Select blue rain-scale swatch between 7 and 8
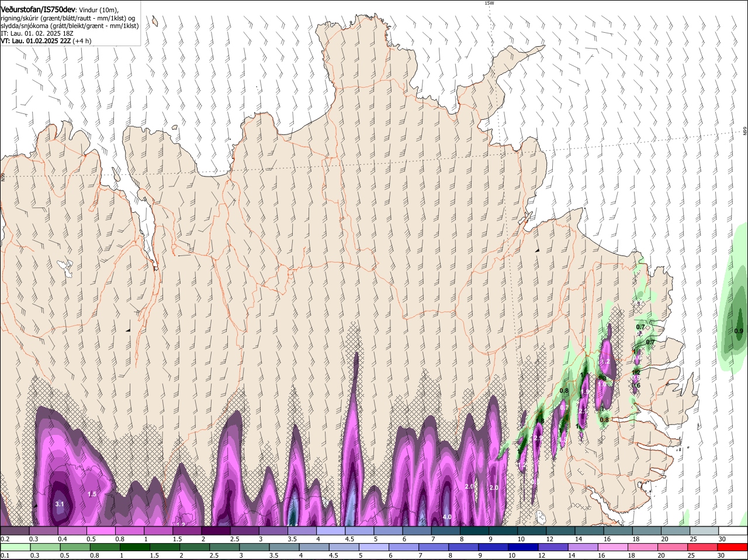748x560 pixels. click(434, 547)
